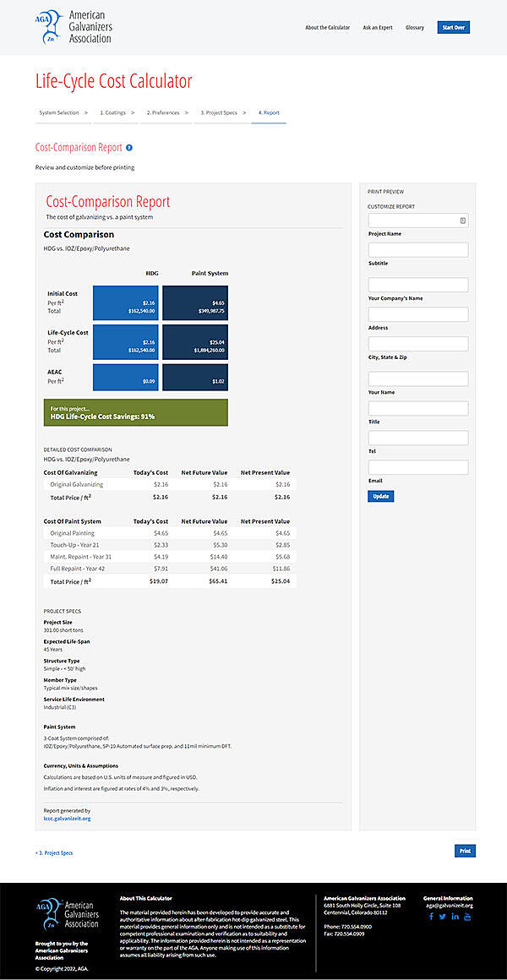Screen dimensions: 507x980
Task: Click the '45 Years' life-span value
Action: (52, 650)
